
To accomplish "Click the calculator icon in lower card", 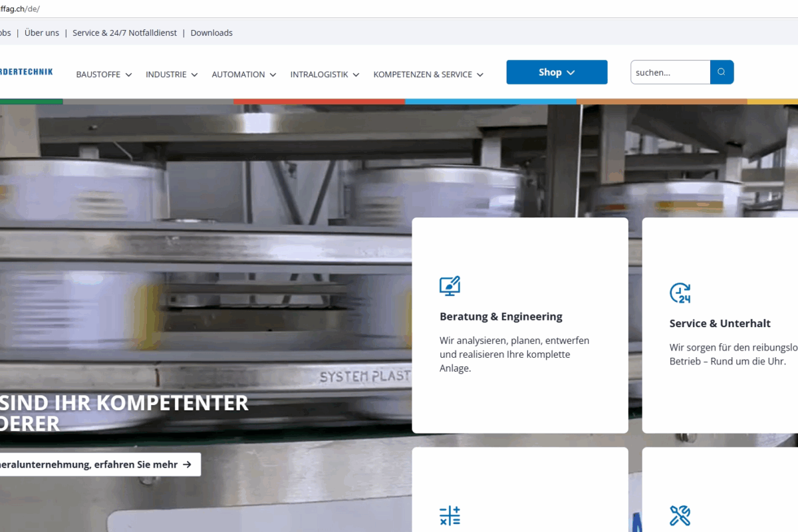I will (450, 515).
